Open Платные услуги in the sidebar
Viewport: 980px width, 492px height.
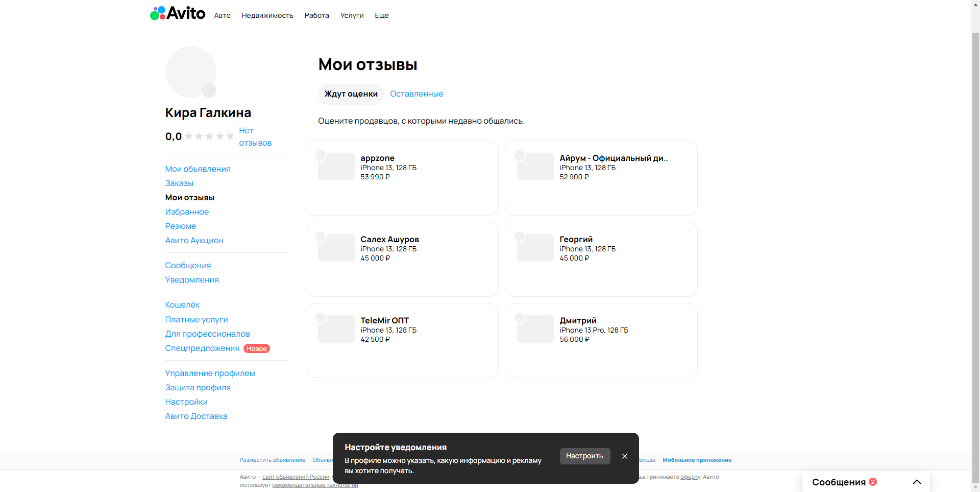point(197,319)
